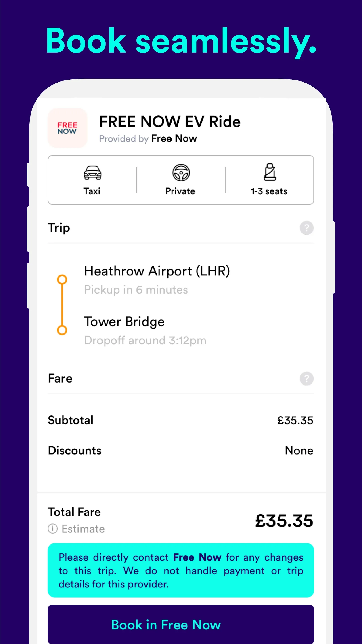
Task: Tap the Estimate info icon
Action: pyautogui.click(x=53, y=529)
